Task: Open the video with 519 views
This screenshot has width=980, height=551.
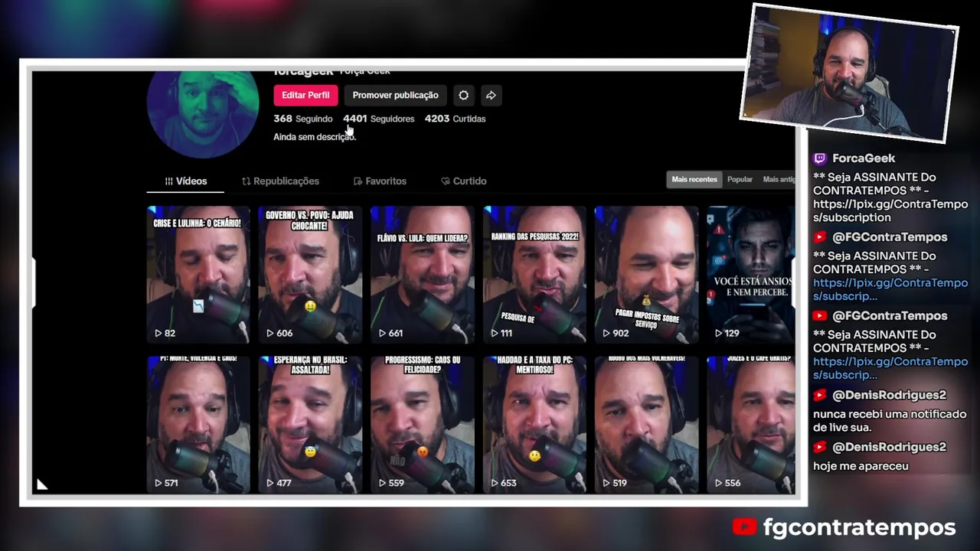Action: coord(646,424)
